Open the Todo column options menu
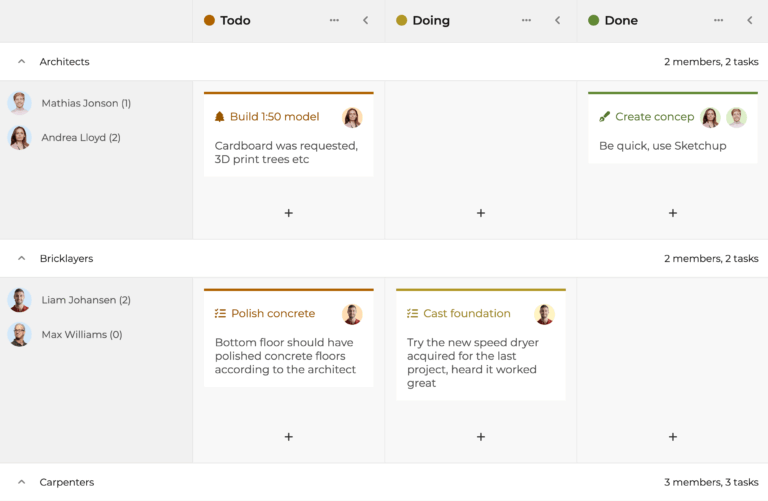 334,20
